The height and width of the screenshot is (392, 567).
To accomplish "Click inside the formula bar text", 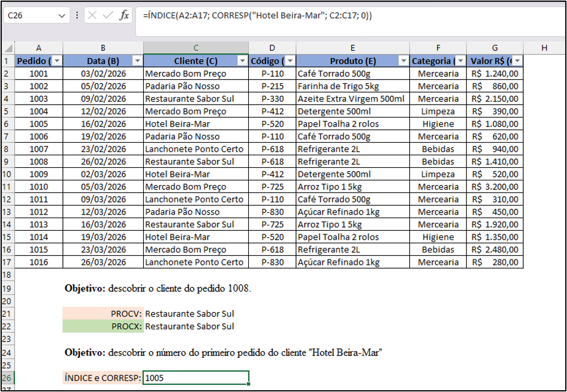I will (258, 16).
